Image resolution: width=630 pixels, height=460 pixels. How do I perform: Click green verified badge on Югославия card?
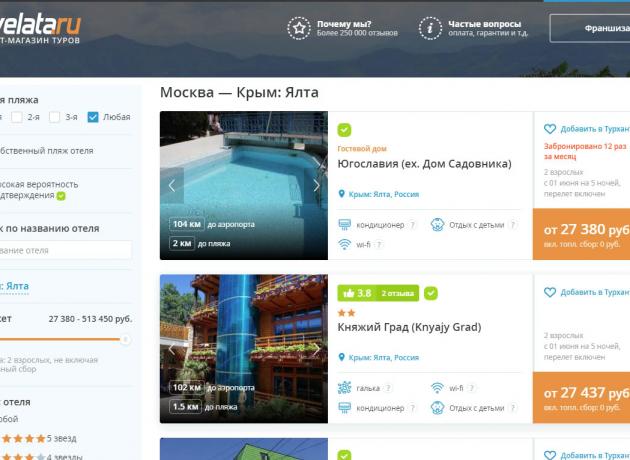(344, 130)
